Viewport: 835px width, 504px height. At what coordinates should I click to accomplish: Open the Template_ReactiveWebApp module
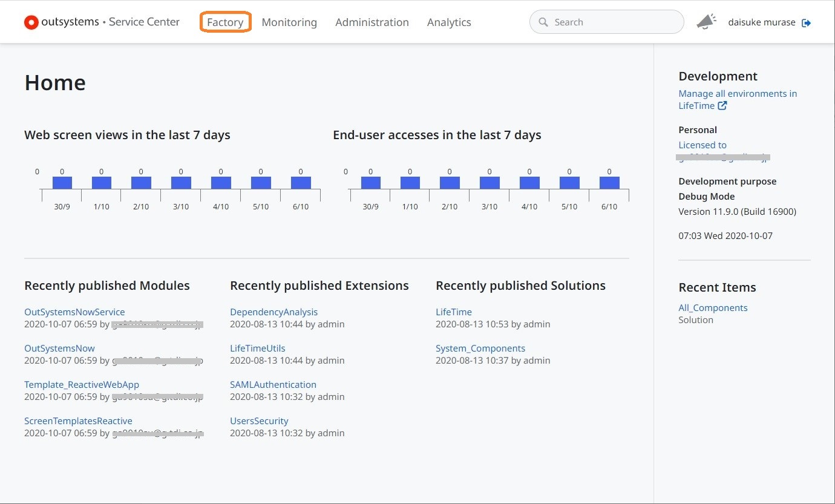pyautogui.click(x=82, y=385)
